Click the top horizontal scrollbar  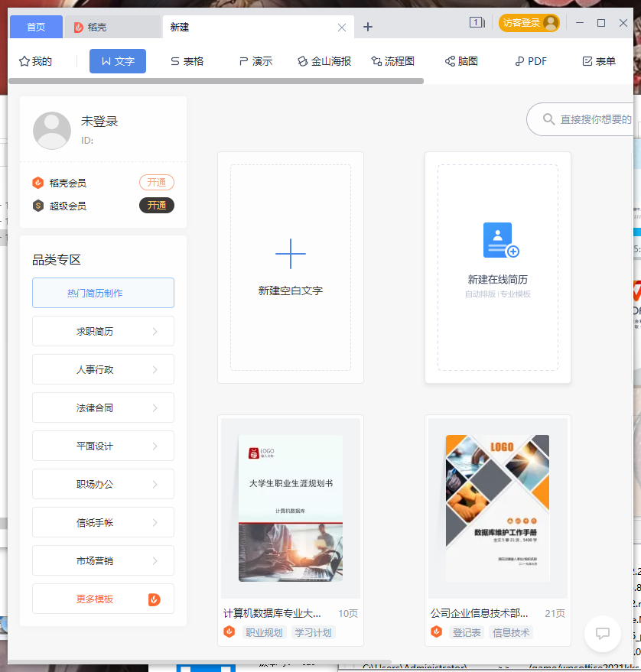pos(216,80)
